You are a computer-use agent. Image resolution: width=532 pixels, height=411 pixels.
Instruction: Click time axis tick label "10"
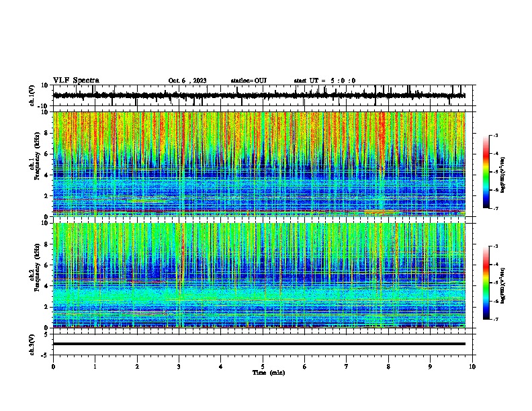(472, 367)
